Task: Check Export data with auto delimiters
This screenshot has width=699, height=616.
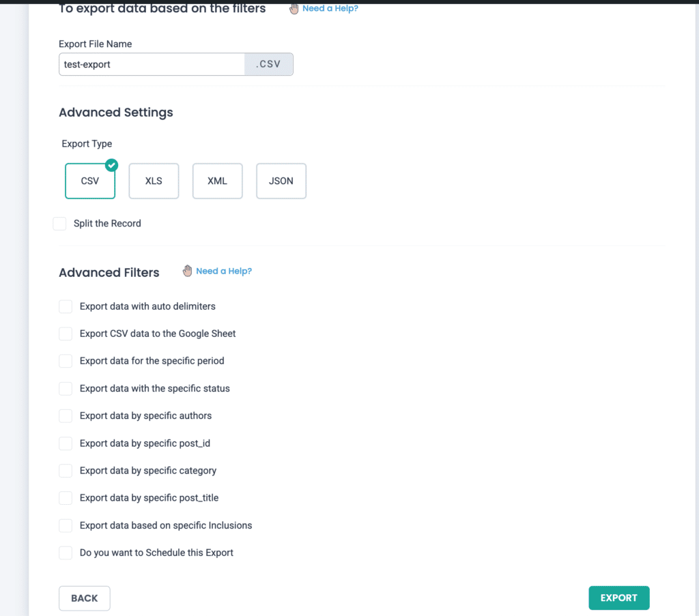Action: click(x=66, y=306)
